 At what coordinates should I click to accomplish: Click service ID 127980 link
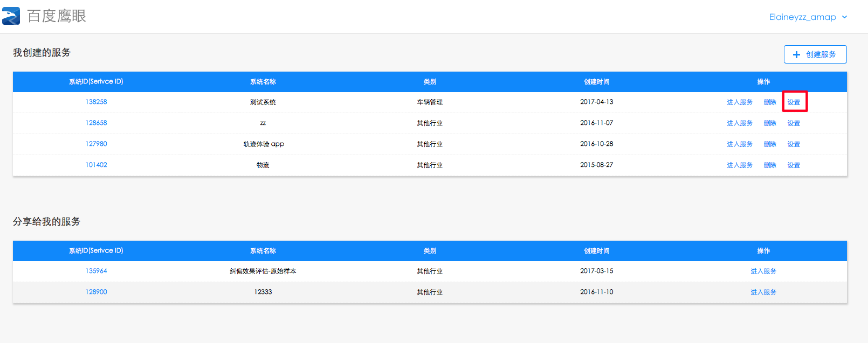pos(96,144)
